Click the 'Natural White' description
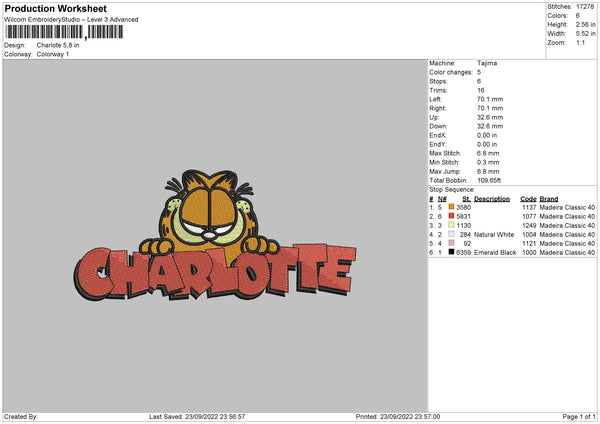The width and height of the screenshot is (600, 424). coord(494,235)
